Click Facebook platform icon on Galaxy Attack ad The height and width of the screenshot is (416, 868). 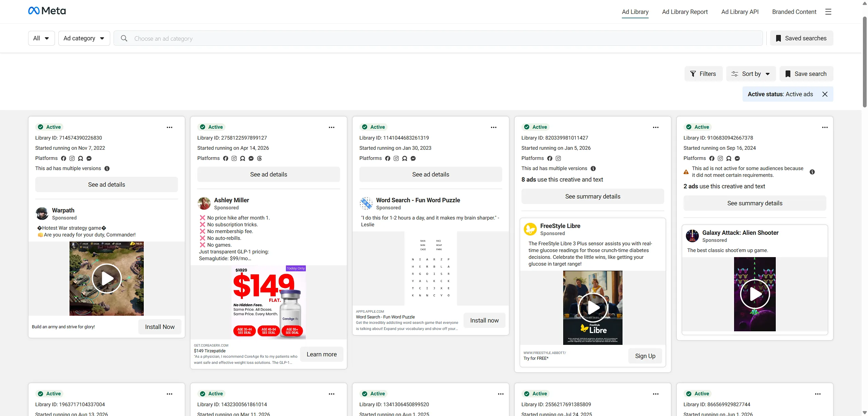[x=712, y=159]
